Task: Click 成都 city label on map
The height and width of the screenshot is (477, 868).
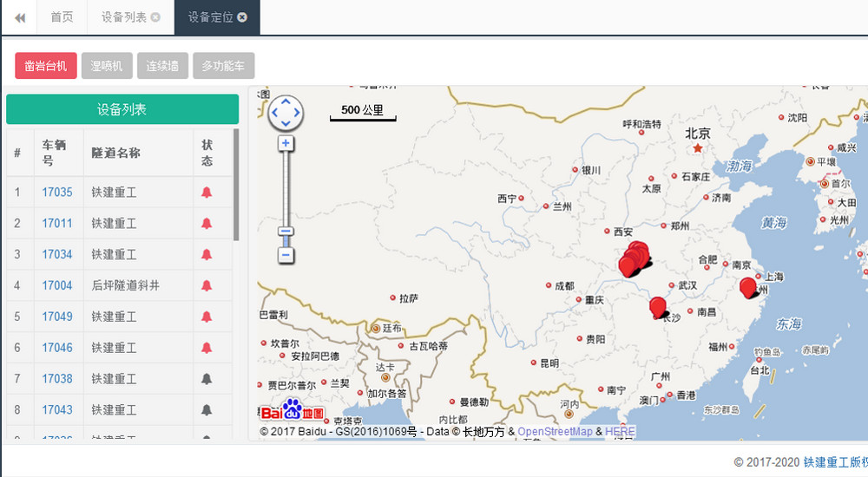Action: (564, 285)
